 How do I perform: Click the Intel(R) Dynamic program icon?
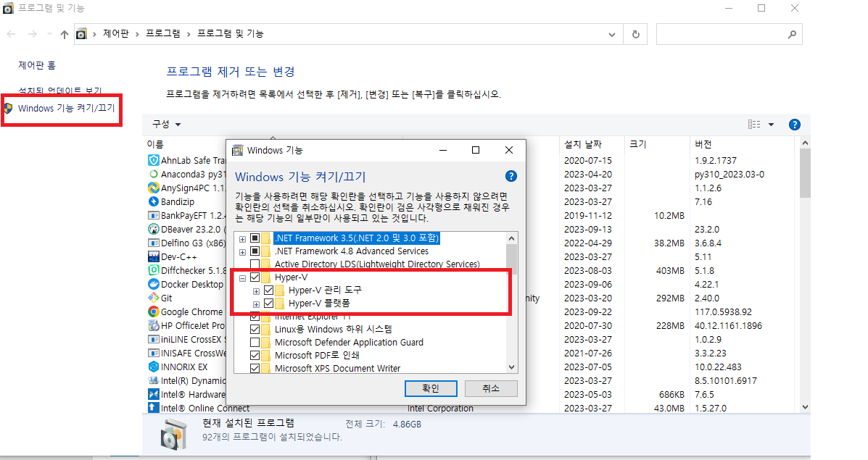tap(153, 381)
